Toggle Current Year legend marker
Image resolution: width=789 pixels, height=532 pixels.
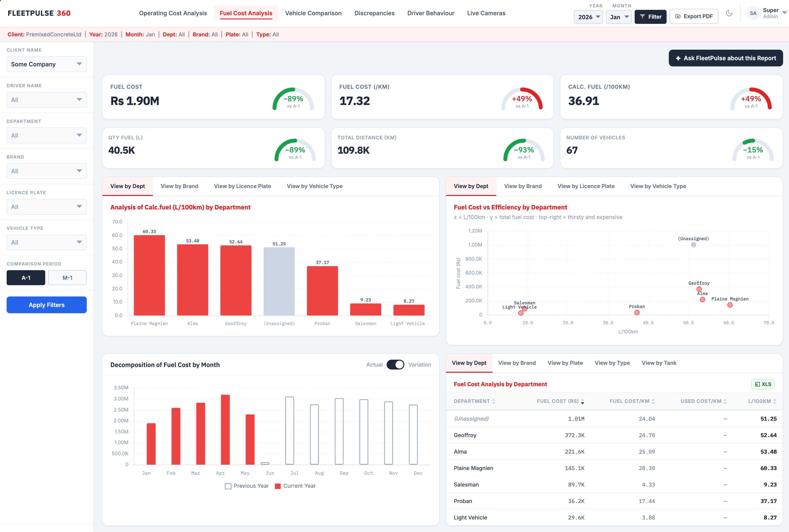coord(278,486)
